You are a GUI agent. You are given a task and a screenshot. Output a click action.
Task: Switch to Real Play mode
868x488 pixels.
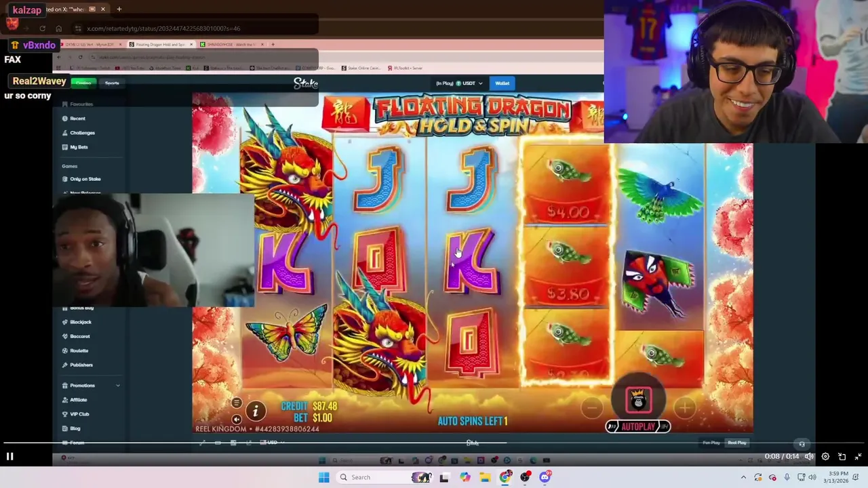click(x=736, y=443)
